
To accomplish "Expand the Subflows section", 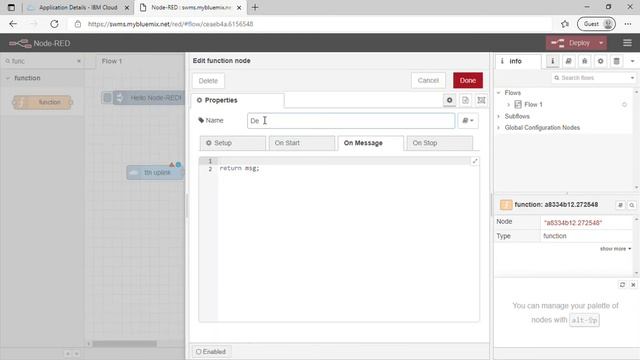I will tap(498, 116).
